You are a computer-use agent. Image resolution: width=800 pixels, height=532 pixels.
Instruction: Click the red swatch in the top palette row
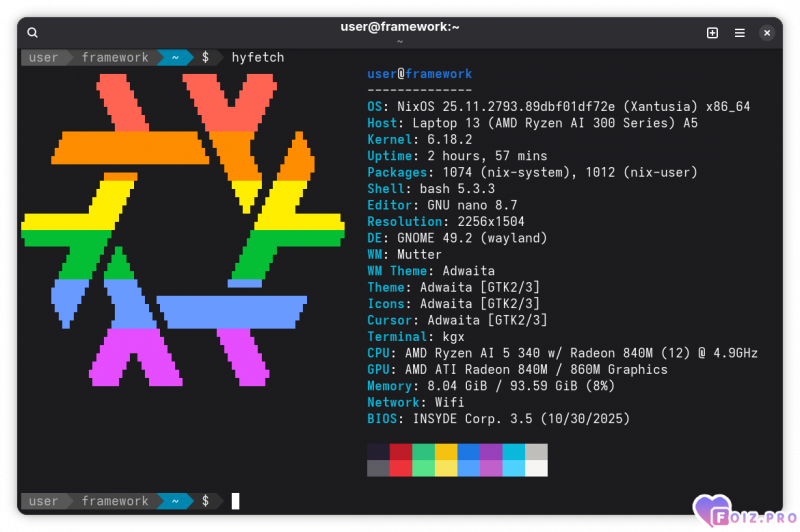[401, 451]
